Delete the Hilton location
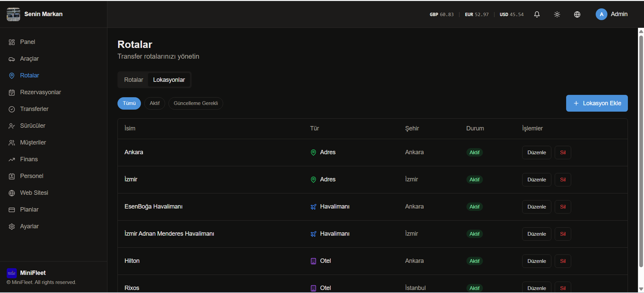 point(563,261)
